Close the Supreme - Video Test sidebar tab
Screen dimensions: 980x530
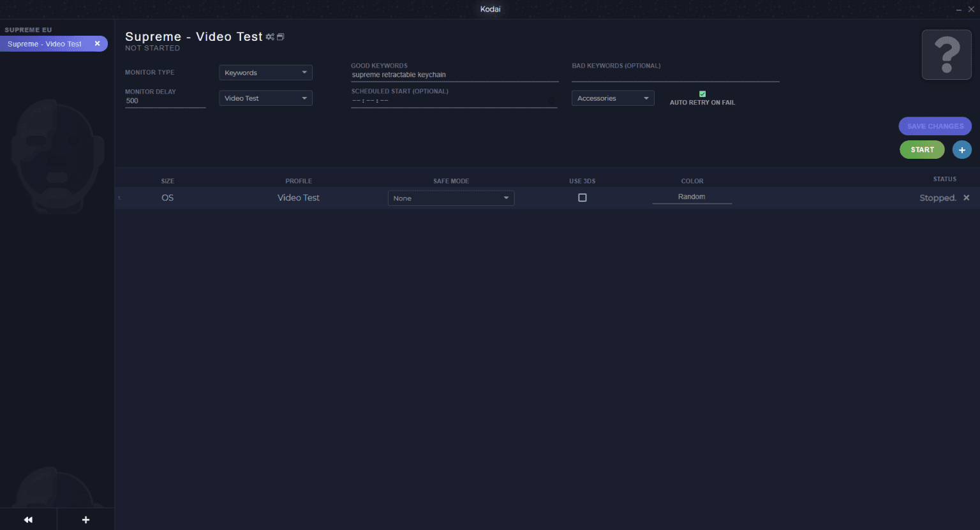point(98,43)
